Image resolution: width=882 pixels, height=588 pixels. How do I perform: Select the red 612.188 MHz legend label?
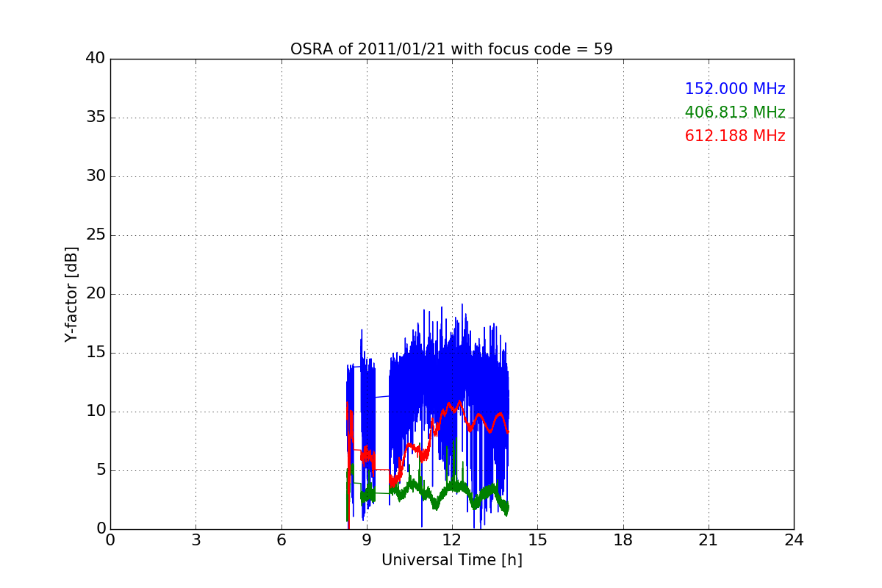click(735, 136)
